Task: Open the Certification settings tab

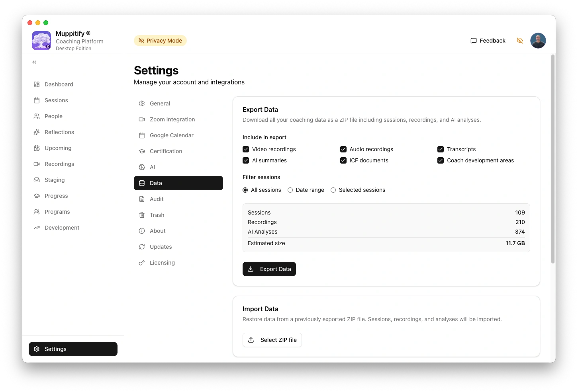Action: (166, 151)
